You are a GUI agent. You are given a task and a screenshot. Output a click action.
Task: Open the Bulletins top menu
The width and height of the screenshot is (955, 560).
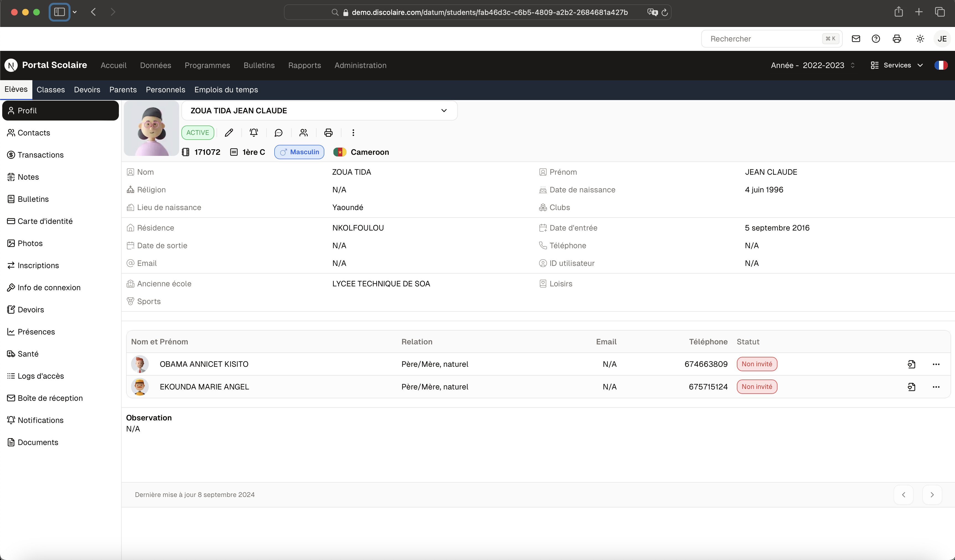click(x=259, y=65)
